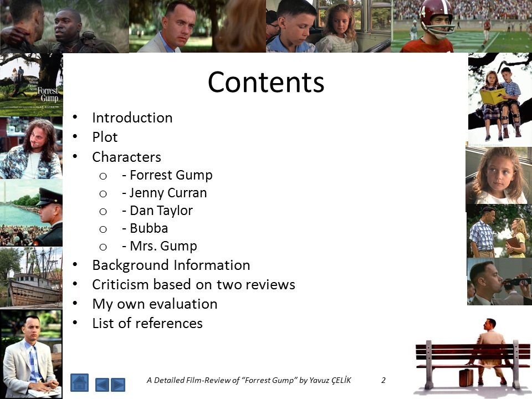Go to previous slide with left arrow
This screenshot has height=399, width=532.
[102, 385]
